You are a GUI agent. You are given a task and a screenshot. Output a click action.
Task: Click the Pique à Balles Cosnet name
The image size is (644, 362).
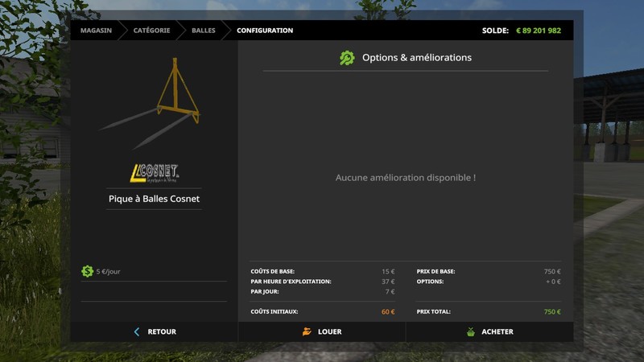[154, 199]
